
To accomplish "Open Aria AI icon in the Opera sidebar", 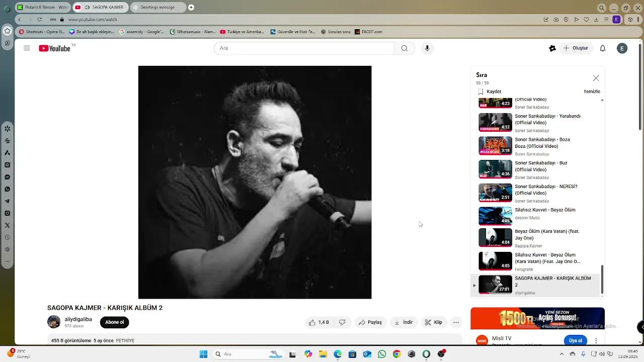I will click(x=7, y=153).
